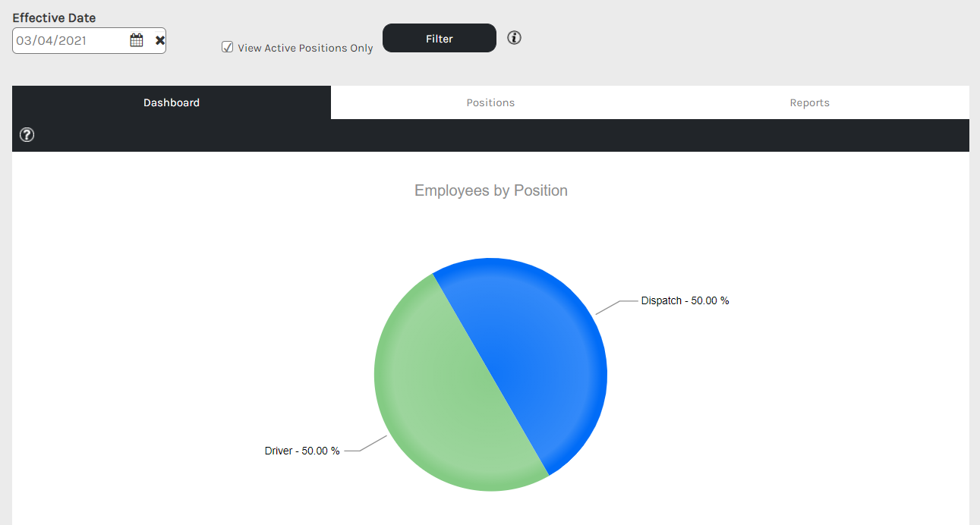Click the Effective Date heading label
The height and width of the screenshot is (525, 980).
tap(54, 17)
